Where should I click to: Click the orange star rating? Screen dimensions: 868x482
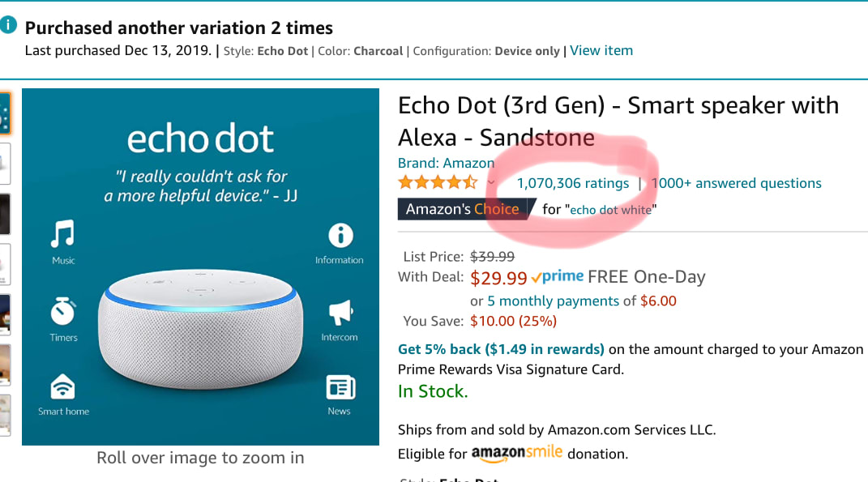(437, 183)
